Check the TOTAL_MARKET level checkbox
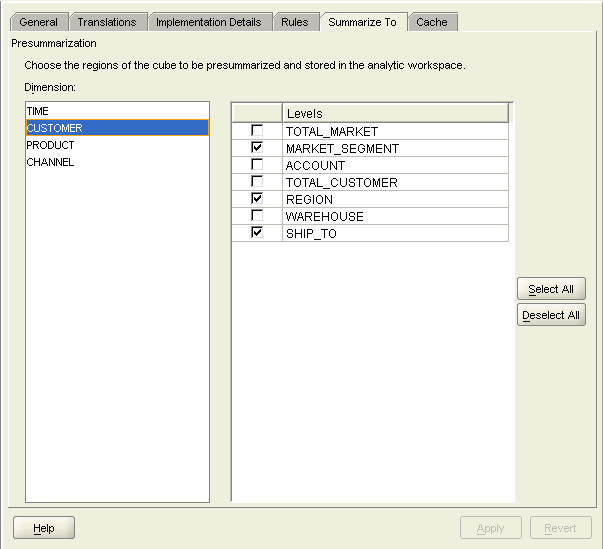 257,131
